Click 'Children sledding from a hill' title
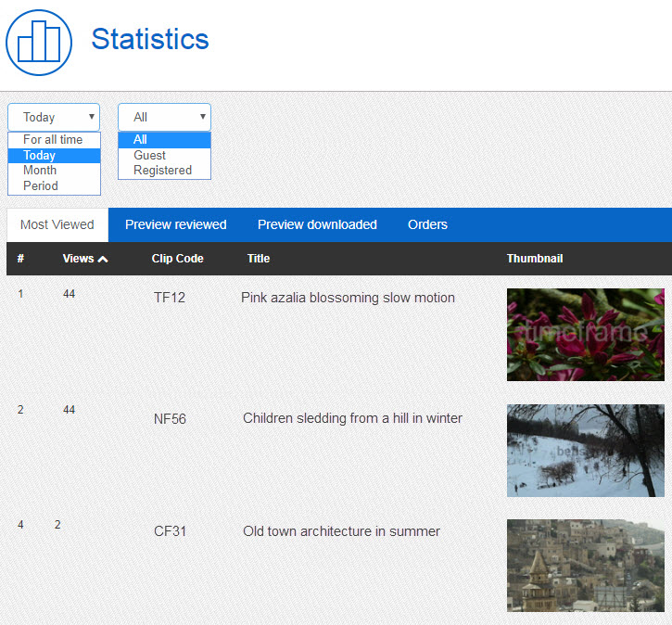672x625 pixels. pyautogui.click(x=352, y=418)
